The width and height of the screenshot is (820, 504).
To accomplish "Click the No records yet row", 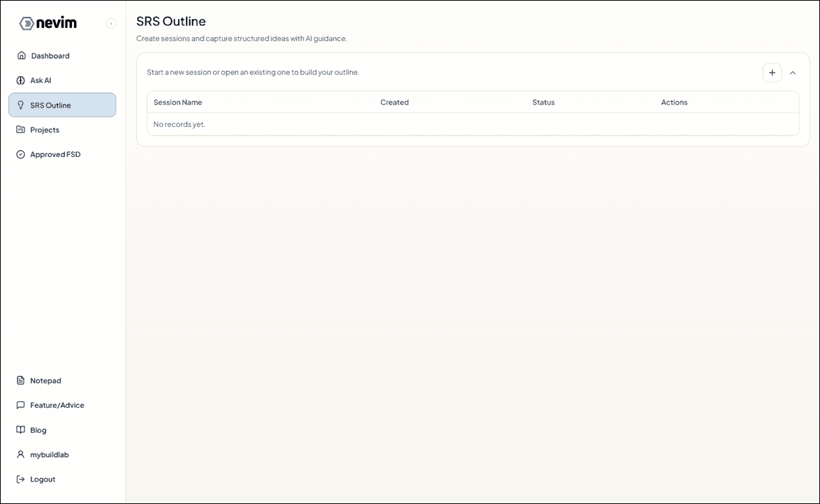I will 179,124.
